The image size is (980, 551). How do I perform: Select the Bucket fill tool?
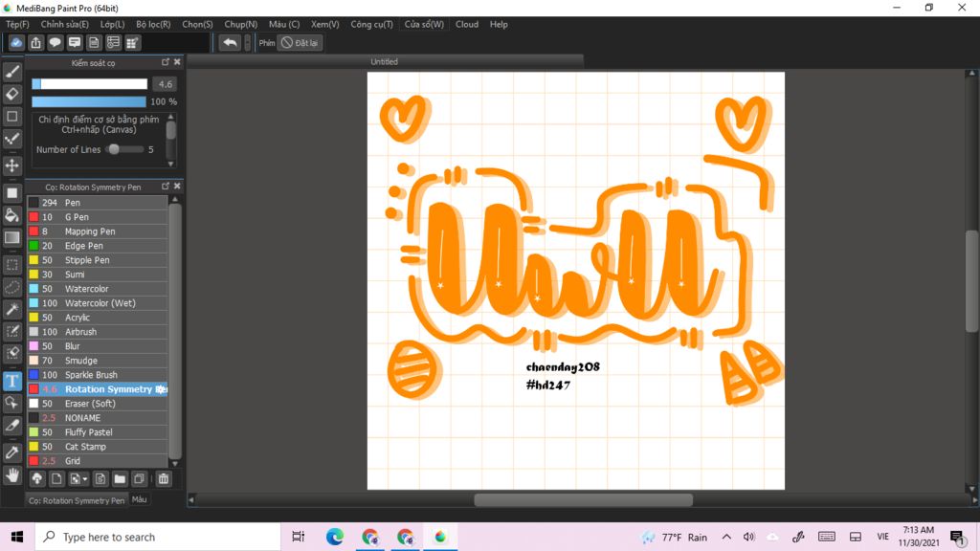click(11, 215)
